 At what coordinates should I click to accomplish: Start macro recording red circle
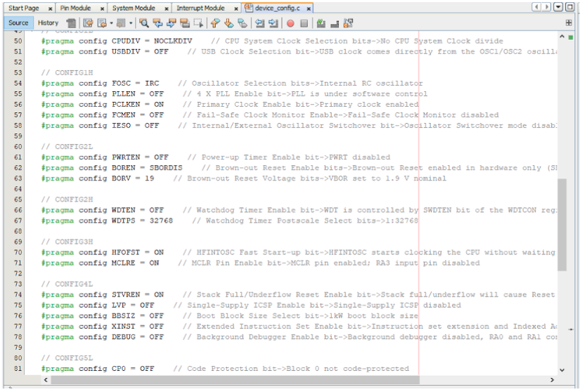click(290, 23)
